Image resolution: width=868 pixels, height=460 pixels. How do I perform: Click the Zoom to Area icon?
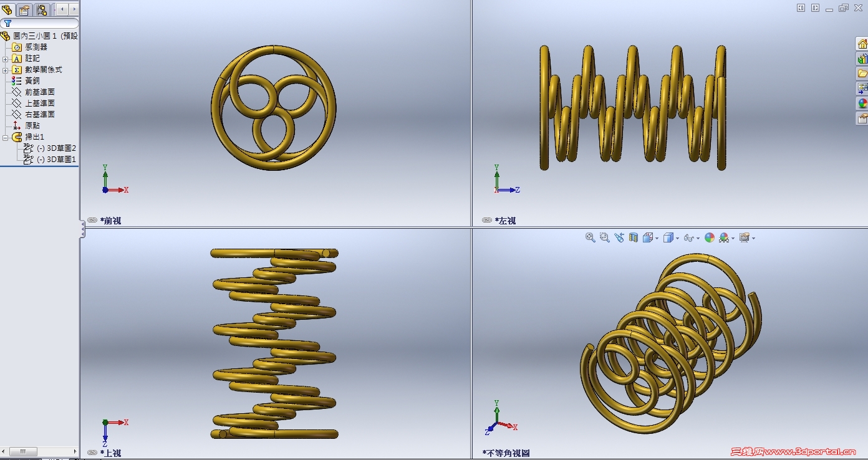(604, 237)
